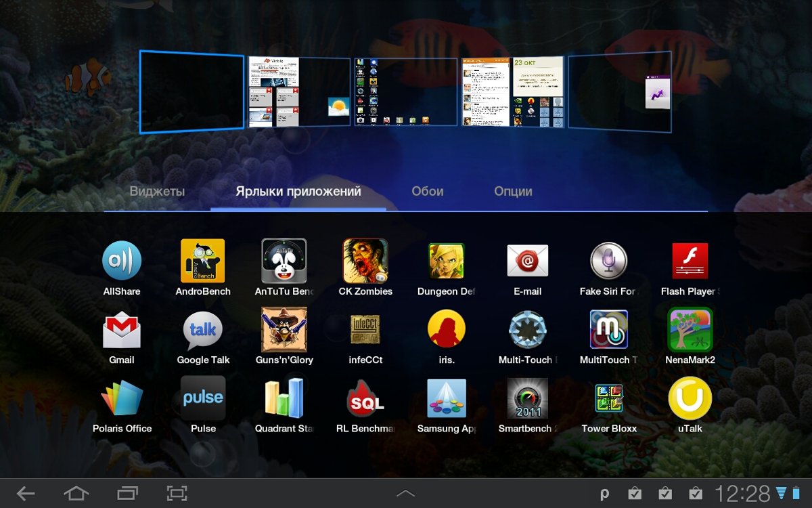
Task: Launch the AndroBench app icon
Action: pos(203,261)
